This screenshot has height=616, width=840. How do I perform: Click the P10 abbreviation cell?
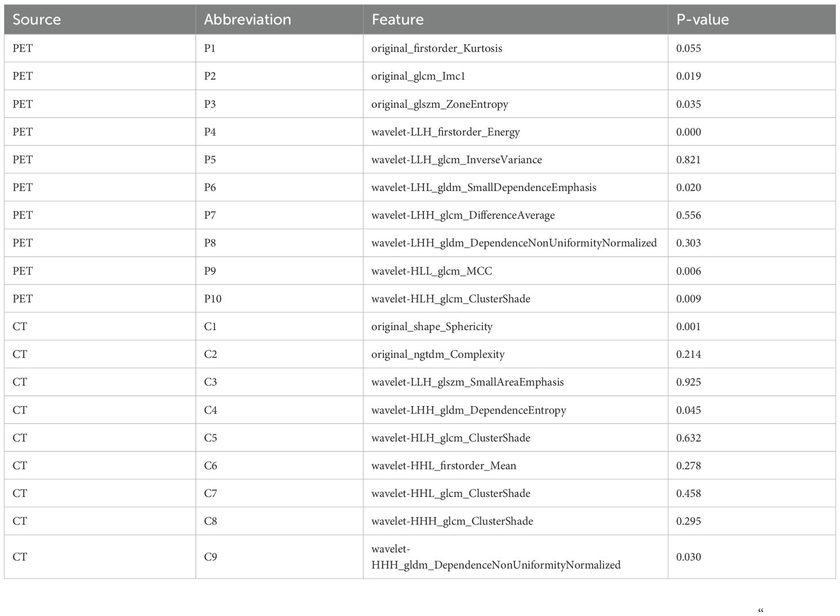tap(212, 299)
